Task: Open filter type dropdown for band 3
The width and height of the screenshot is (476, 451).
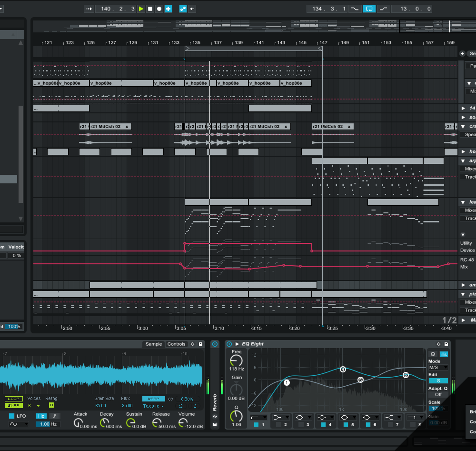Action: coord(304,418)
